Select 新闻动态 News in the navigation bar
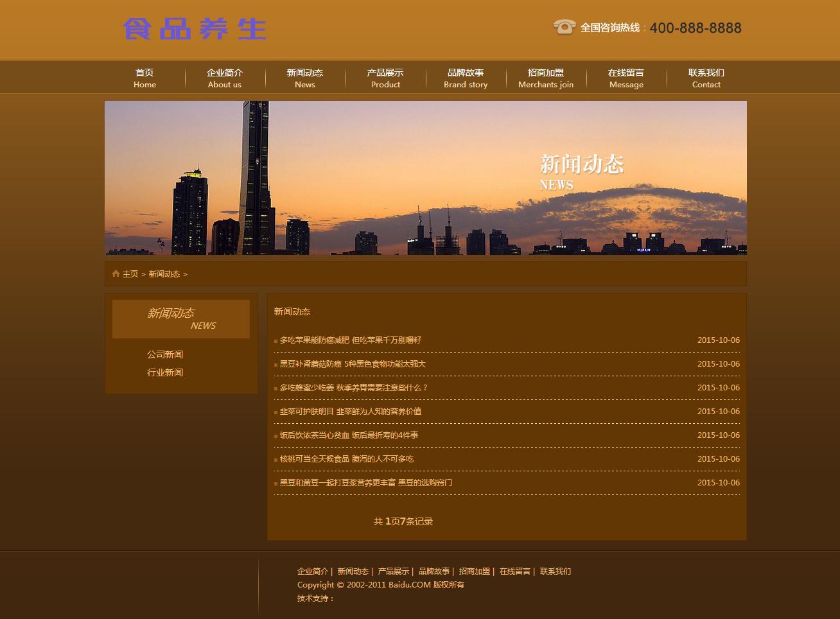The image size is (840, 619). (305, 78)
